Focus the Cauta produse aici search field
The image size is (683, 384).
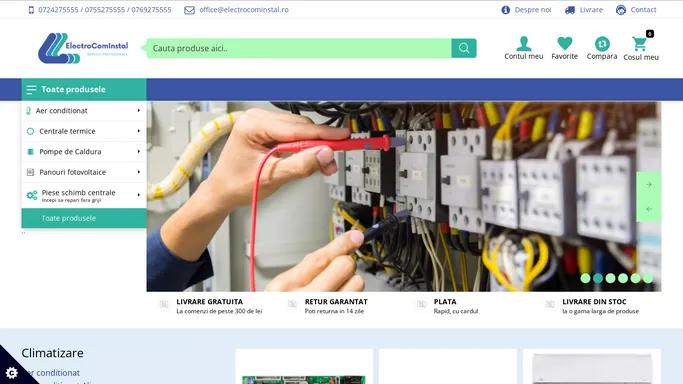click(299, 48)
